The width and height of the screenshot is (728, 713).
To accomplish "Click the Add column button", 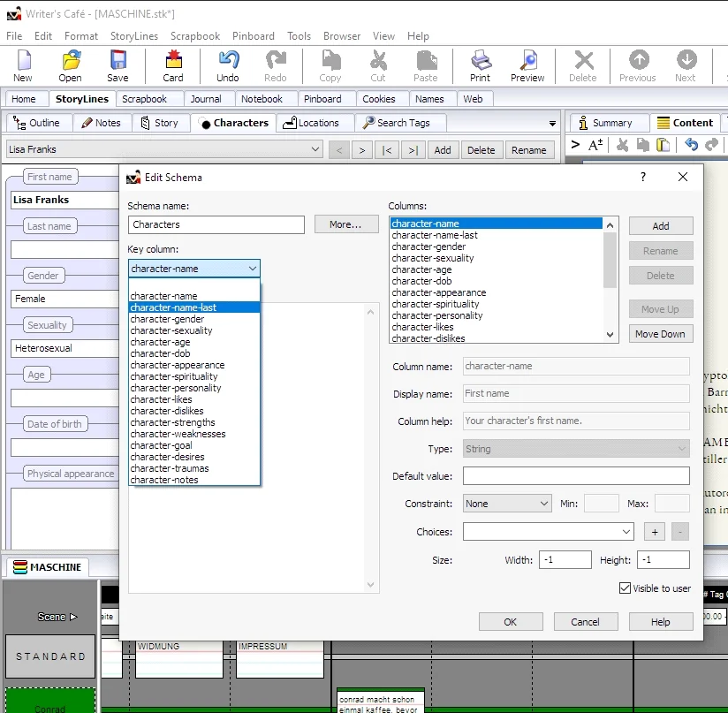I will [x=661, y=226].
